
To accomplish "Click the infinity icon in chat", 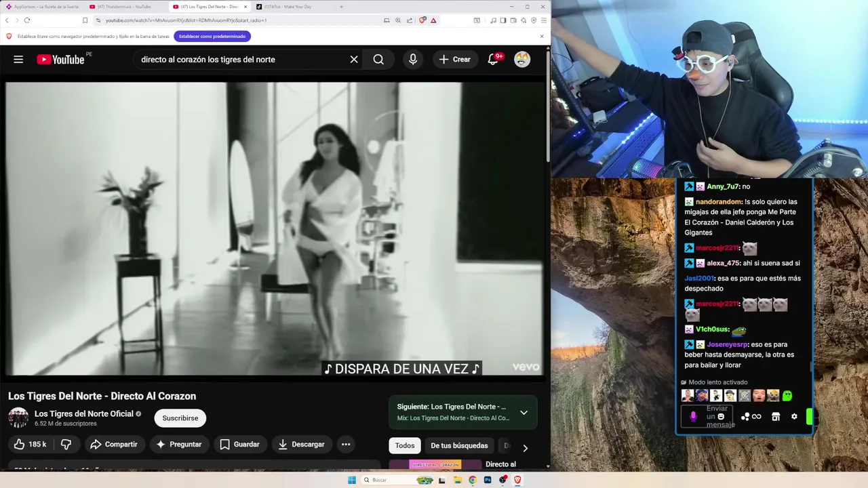I will [x=757, y=417].
